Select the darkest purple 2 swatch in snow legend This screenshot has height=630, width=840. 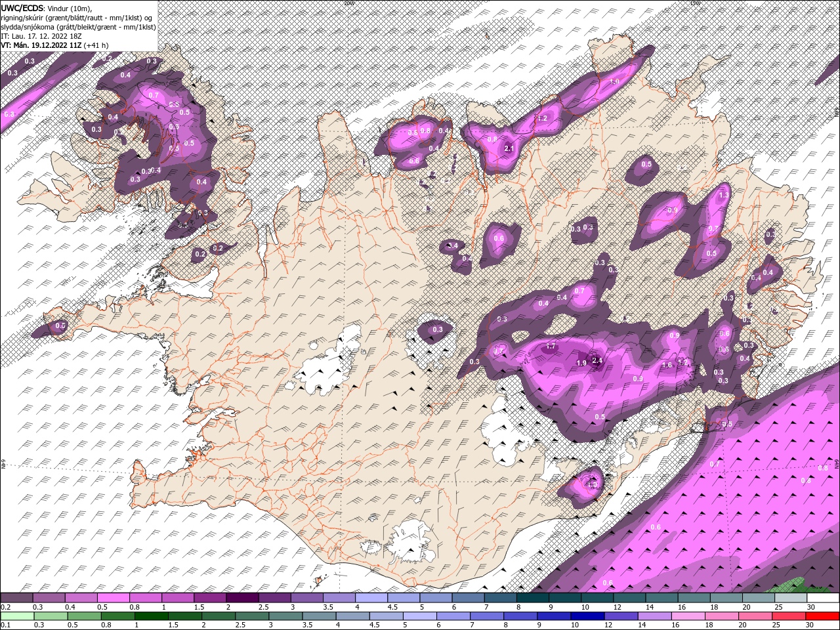pyautogui.click(x=242, y=597)
